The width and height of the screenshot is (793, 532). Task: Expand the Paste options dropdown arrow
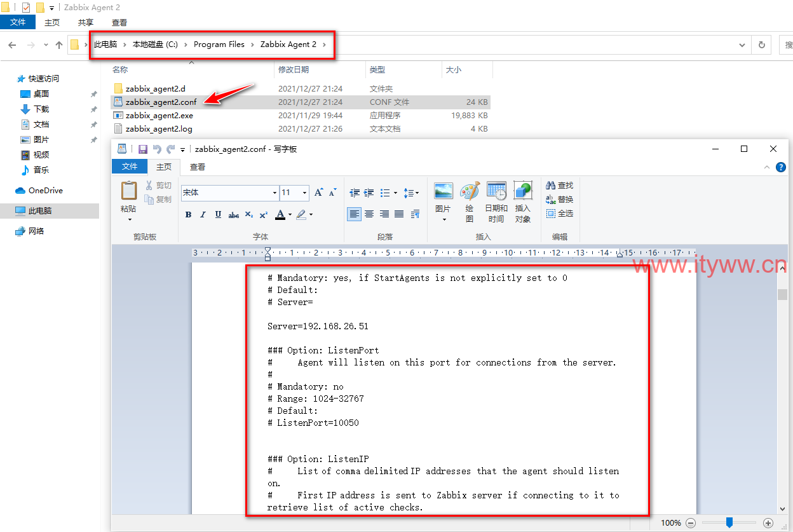(x=129, y=220)
